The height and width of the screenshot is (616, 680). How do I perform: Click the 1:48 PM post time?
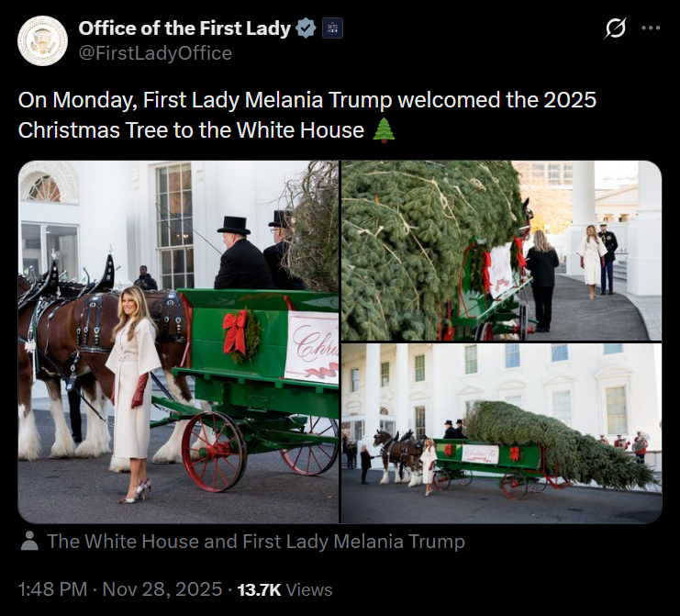(x=52, y=589)
